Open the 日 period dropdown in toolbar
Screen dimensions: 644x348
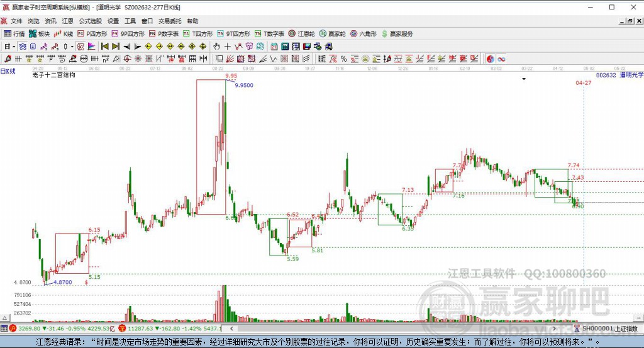[x=9, y=46]
